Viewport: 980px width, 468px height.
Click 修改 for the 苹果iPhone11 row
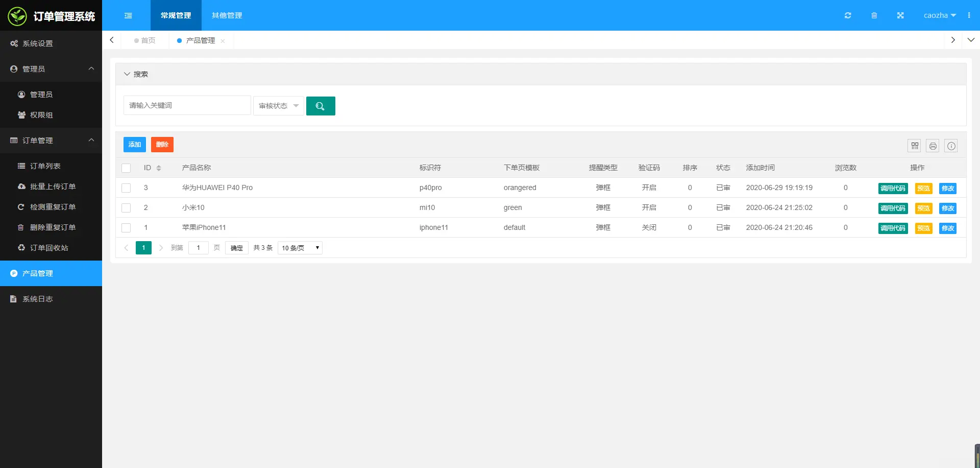948,228
